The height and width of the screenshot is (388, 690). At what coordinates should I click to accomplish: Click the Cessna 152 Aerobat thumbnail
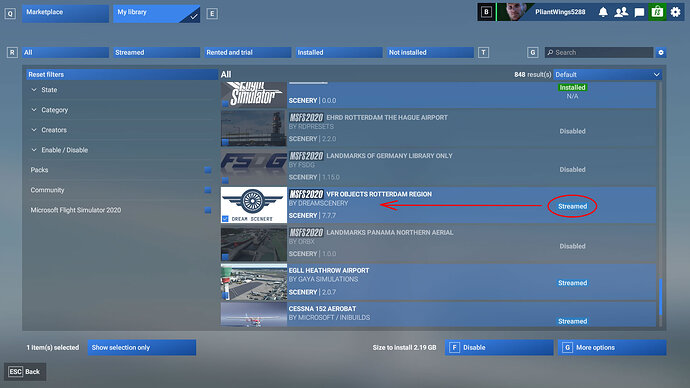253,314
